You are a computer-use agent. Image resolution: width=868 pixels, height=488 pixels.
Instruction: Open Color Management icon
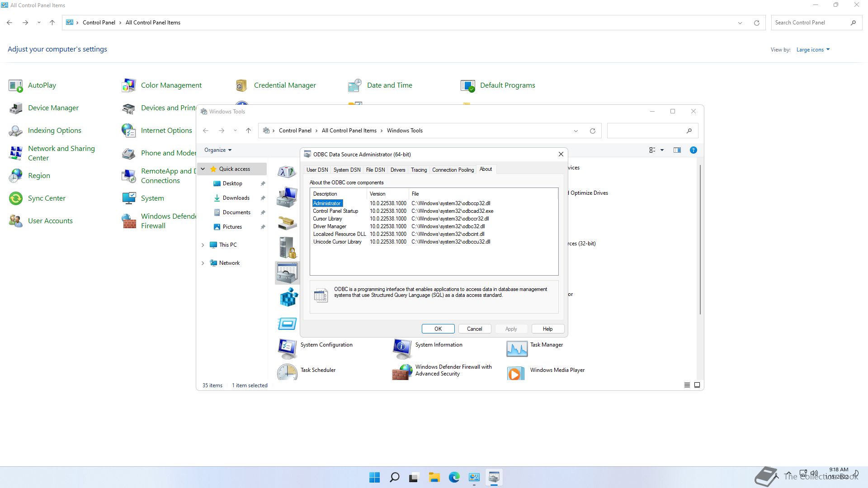[162, 85]
